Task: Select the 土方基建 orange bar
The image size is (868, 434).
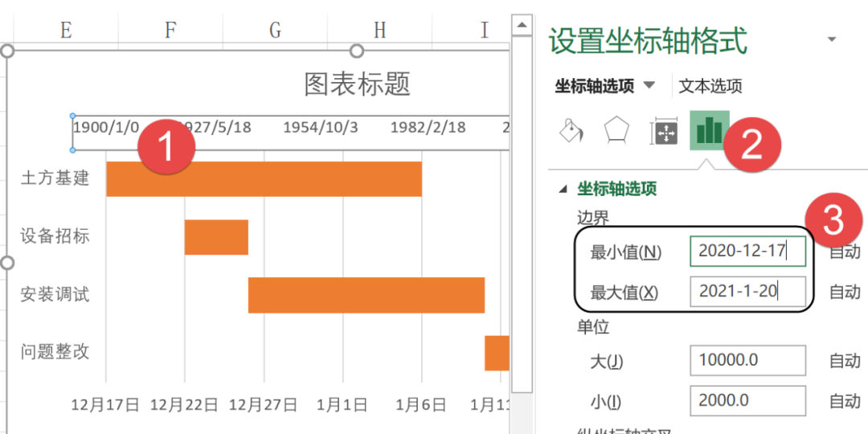Action: 264,178
